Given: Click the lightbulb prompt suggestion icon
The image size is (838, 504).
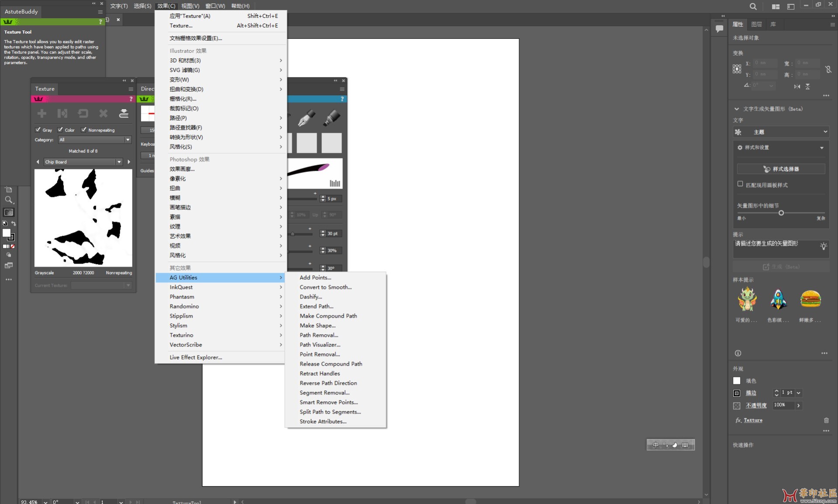Looking at the screenshot, I should click(823, 246).
